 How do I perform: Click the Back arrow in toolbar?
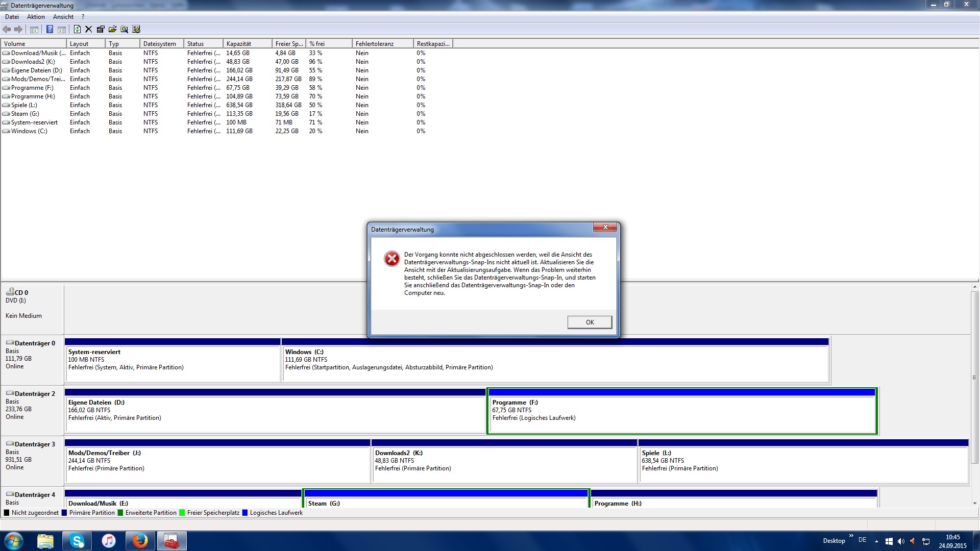(7, 30)
